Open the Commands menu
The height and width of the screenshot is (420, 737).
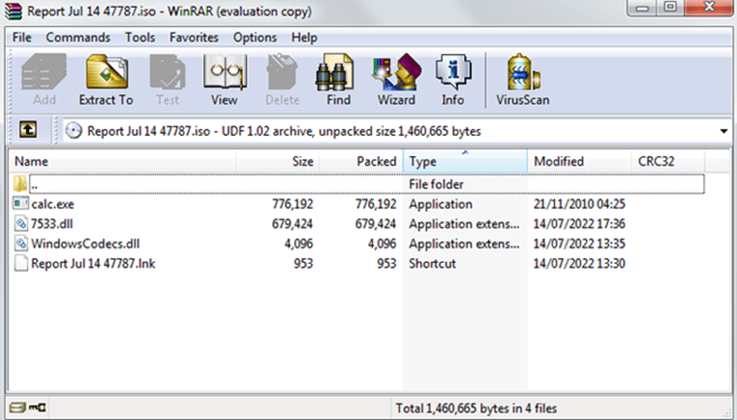pyautogui.click(x=78, y=37)
